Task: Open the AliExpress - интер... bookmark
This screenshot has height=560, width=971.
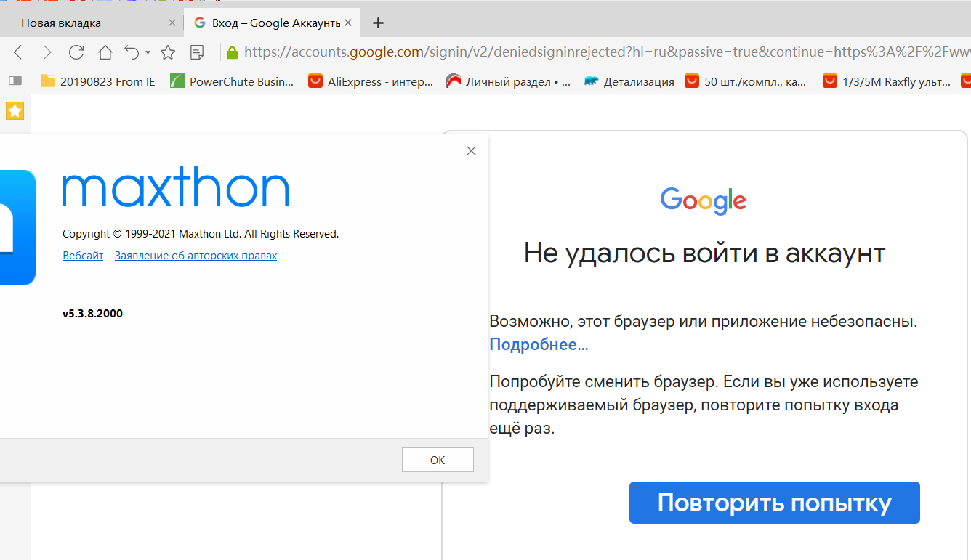Action: coord(371,81)
